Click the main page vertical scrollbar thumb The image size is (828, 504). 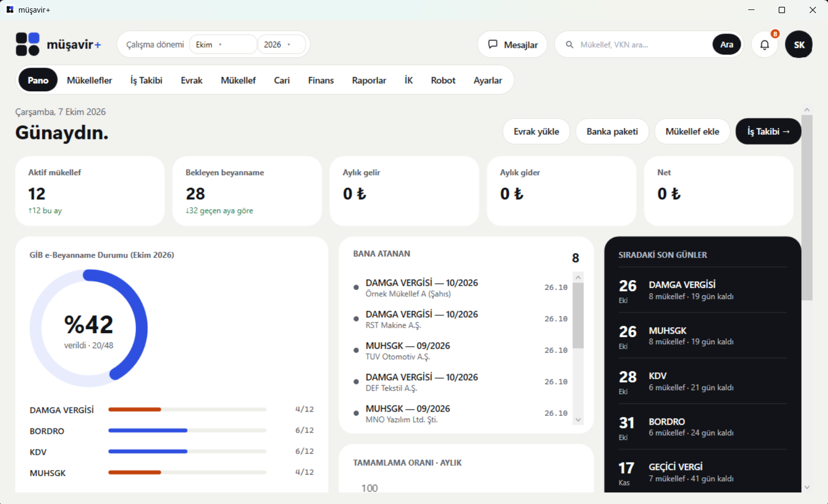coord(807,208)
